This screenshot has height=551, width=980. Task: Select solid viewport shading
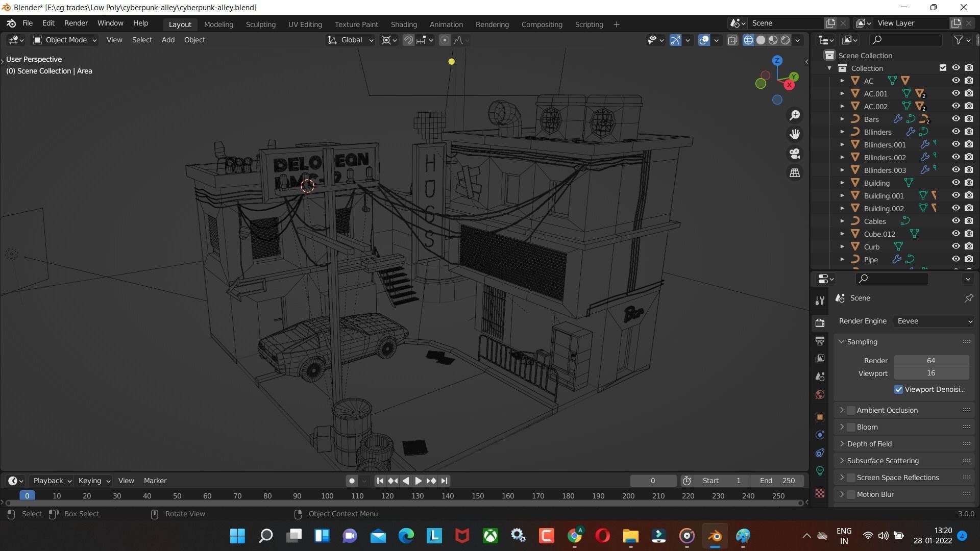(761, 40)
